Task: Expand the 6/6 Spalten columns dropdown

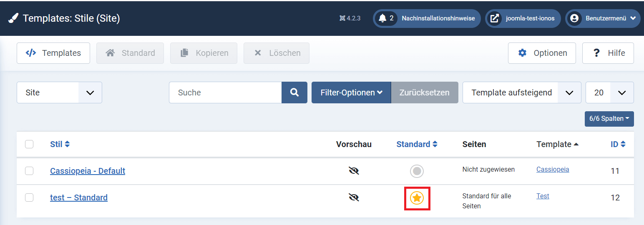Action: click(x=609, y=119)
